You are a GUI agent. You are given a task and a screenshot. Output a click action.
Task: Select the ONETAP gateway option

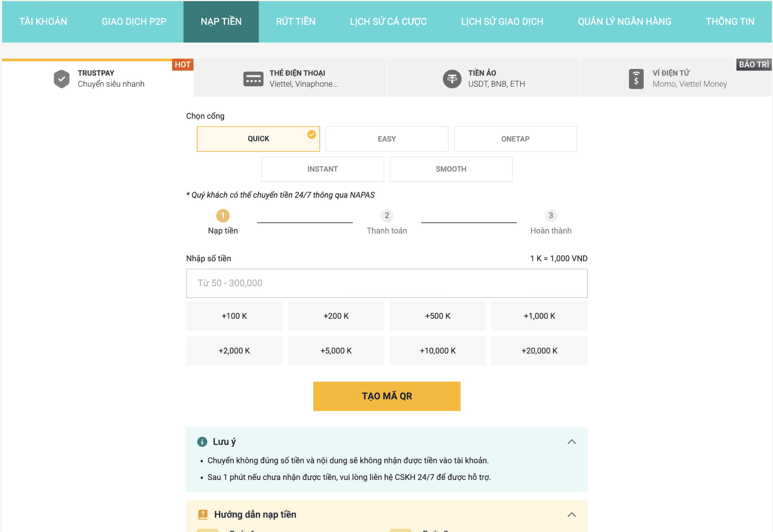pos(515,139)
